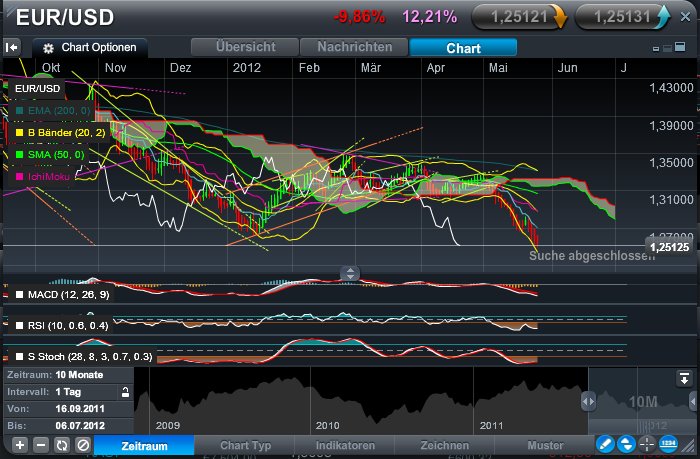Click the left range slider handle
Viewport: 700px width, 459px height.
[588, 401]
